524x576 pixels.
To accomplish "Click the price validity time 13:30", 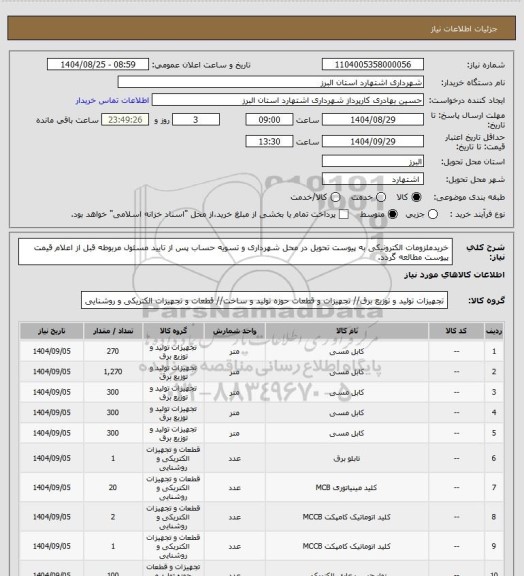I will pyautogui.click(x=269, y=141).
